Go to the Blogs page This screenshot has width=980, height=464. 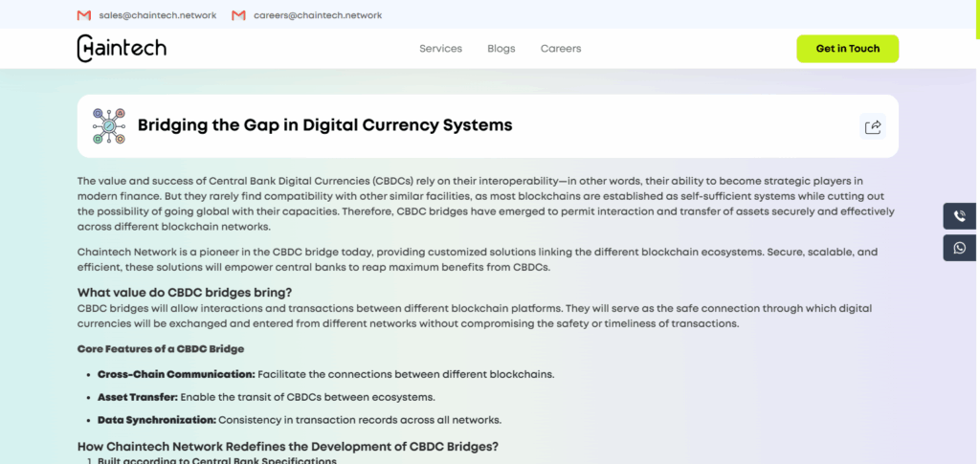[501, 48]
